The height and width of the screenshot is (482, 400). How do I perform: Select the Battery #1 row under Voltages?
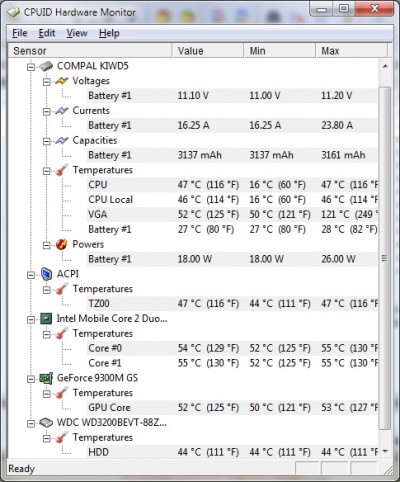pyautogui.click(x=232, y=96)
